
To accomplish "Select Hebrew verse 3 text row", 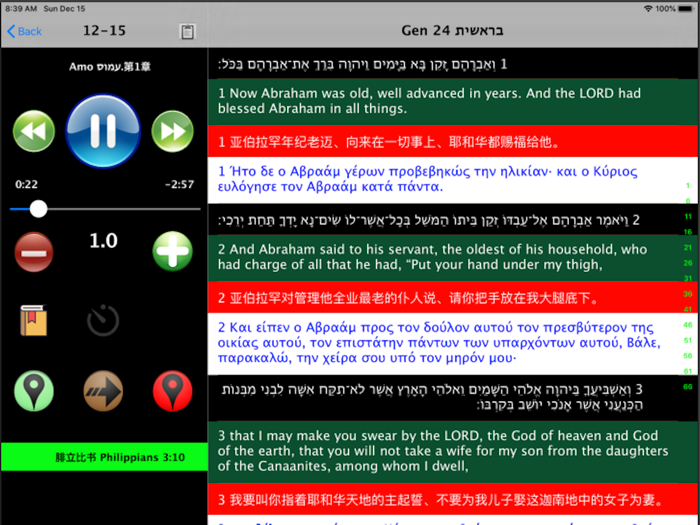I will tap(453, 398).
